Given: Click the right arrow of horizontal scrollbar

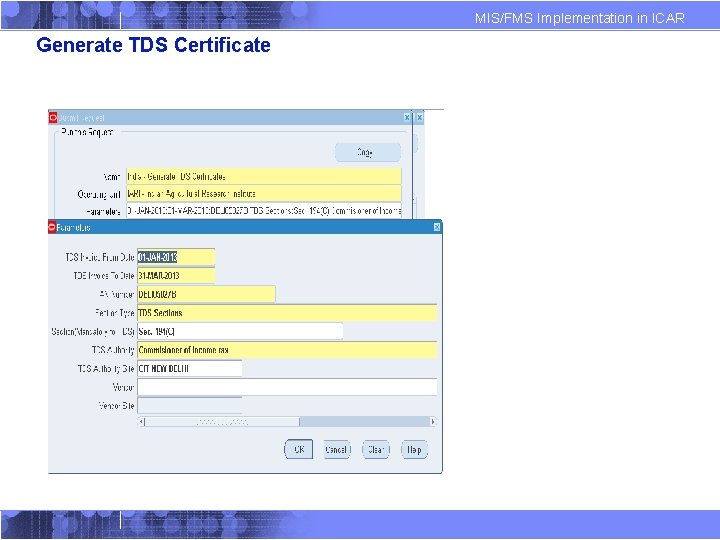Looking at the screenshot, I should coord(433,422).
